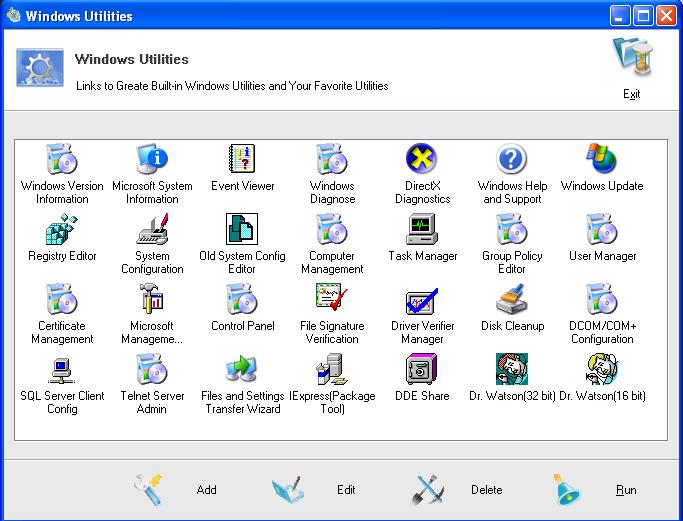Click the Exit button with hourglass
Viewport: 683px width, 521px height.
[632, 68]
